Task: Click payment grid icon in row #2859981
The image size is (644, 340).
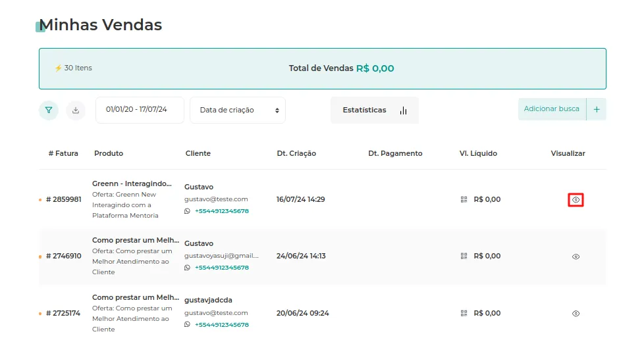Action: pos(464,200)
